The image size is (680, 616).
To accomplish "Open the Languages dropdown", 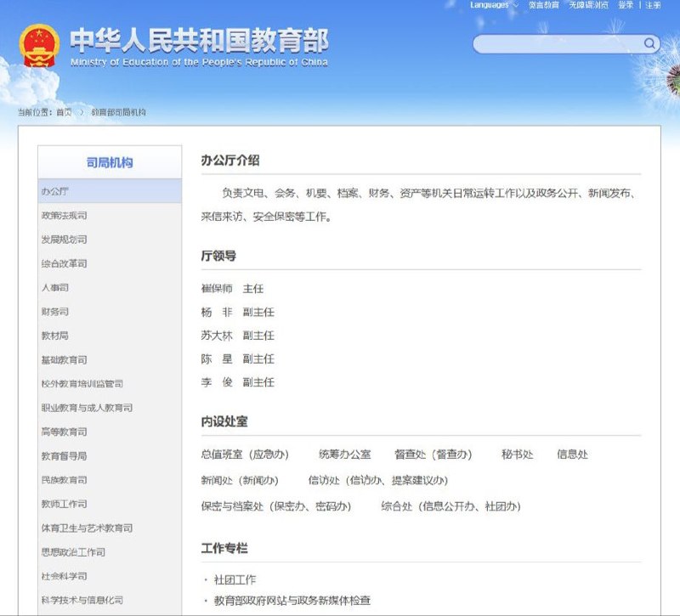I will click(494, 5).
